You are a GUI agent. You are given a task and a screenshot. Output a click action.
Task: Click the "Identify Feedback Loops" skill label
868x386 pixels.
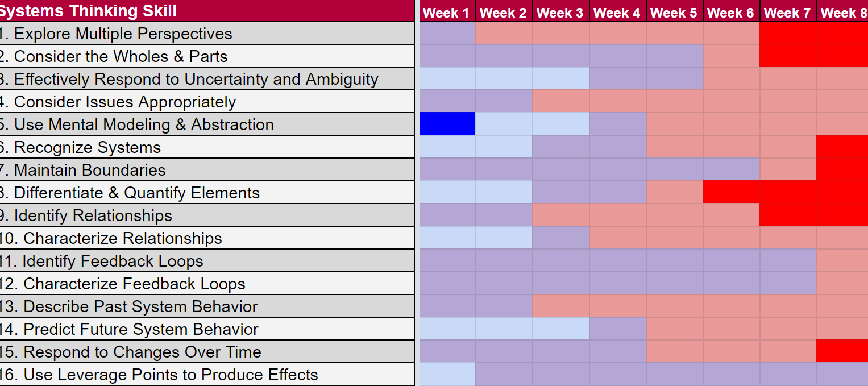coord(113,261)
